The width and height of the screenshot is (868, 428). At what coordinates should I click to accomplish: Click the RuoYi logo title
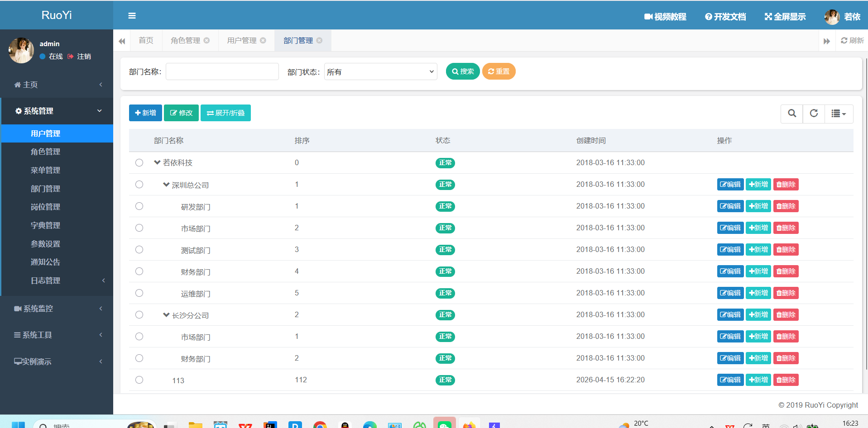(x=57, y=15)
